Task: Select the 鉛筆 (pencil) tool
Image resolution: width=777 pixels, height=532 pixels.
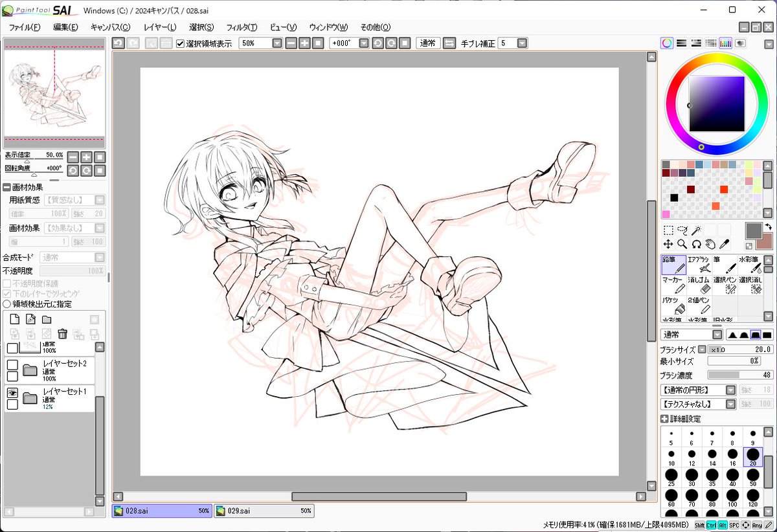Action: tap(673, 264)
